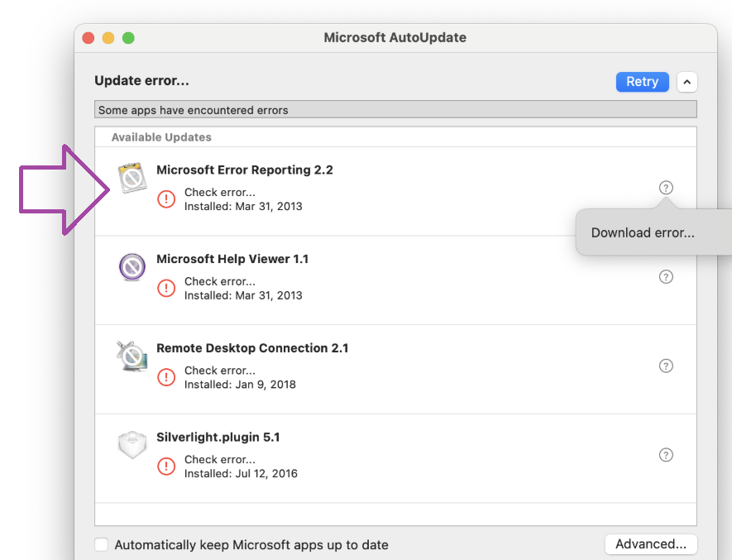Click the red error icon under Microsoft Error Reporting
The width and height of the screenshot is (732, 560).
(166, 199)
